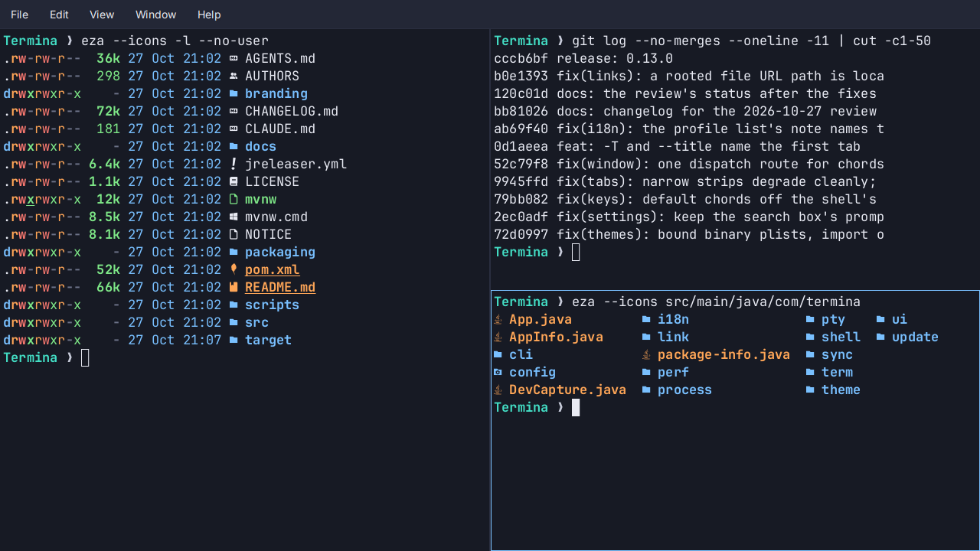The height and width of the screenshot is (551, 980).
Task: Open the Window menu
Action: [x=155, y=15]
